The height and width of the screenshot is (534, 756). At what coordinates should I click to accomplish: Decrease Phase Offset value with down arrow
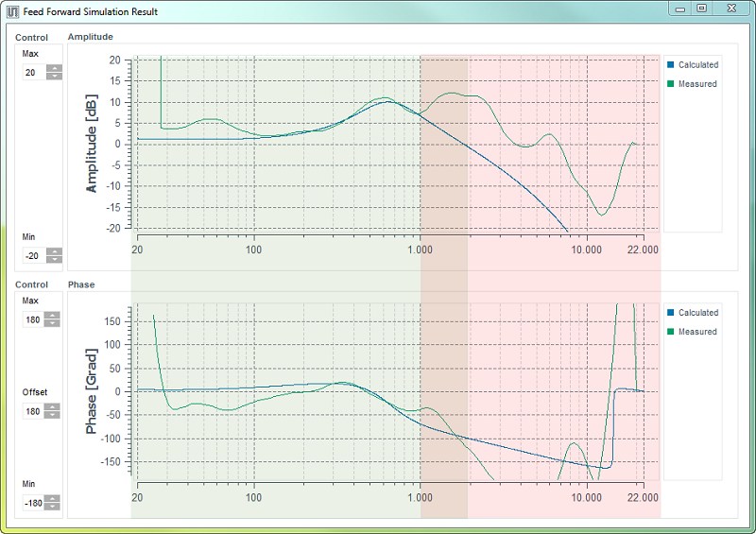(52, 415)
